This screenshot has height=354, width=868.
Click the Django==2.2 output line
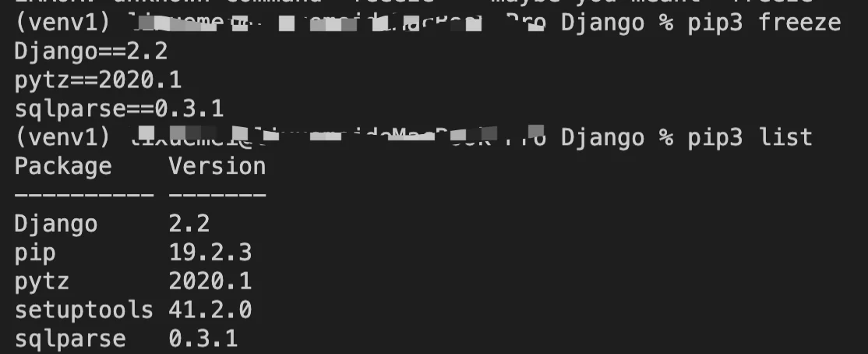tap(91, 52)
